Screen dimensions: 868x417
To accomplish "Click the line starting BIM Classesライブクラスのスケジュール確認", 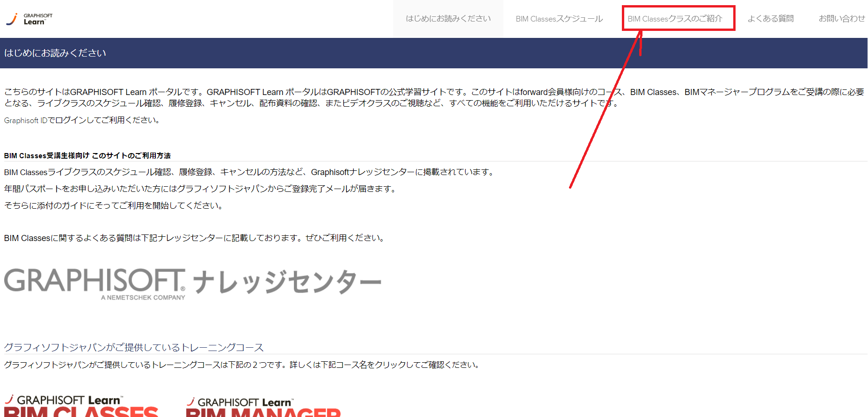I will pyautogui.click(x=250, y=172).
